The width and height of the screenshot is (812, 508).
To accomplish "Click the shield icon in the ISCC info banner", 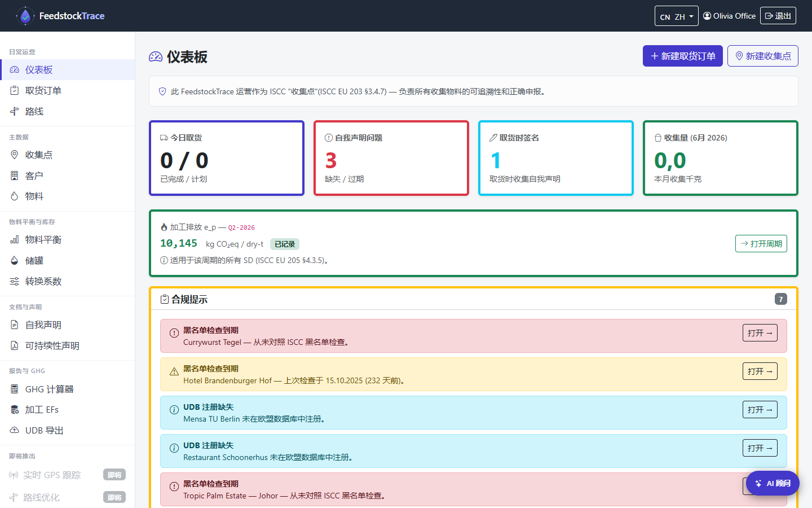I will tap(162, 91).
